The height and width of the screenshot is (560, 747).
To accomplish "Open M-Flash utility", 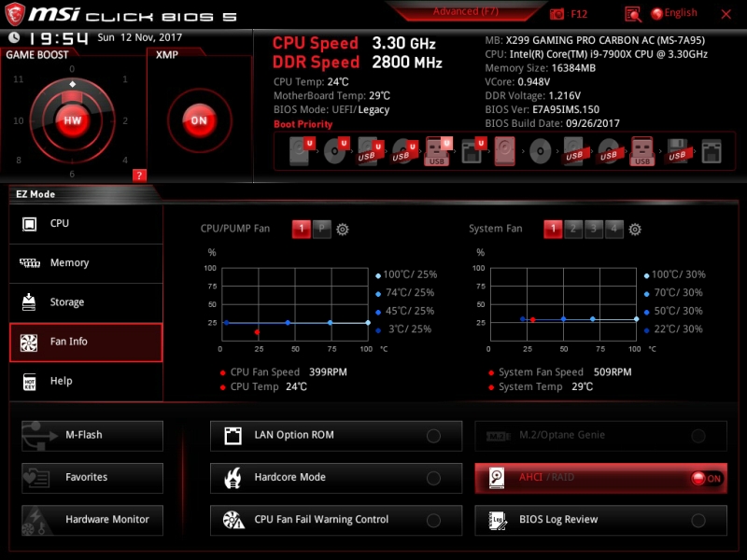I will pyautogui.click(x=92, y=436).
